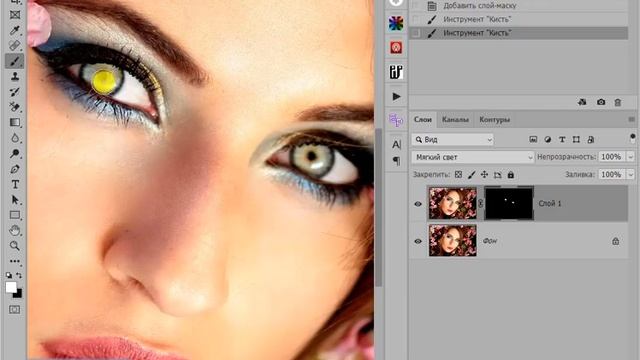
Task: Open the Layers panel options menu
Action: click(631, 120)
